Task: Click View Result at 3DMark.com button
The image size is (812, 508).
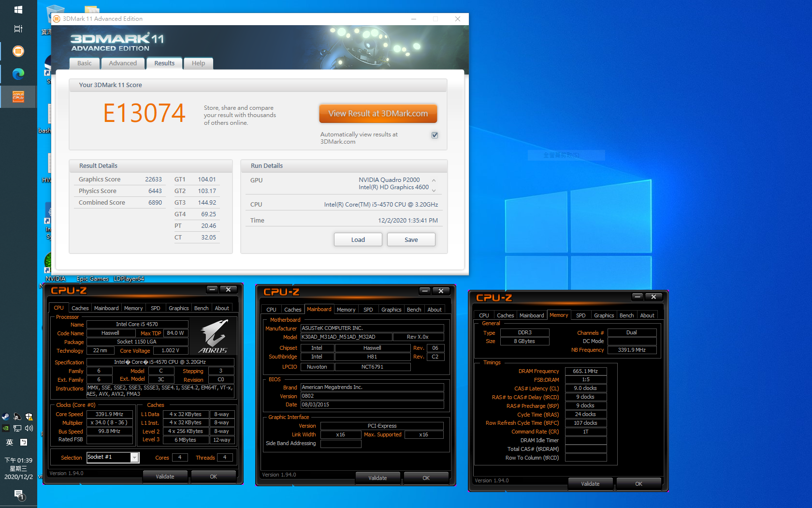Action: [x=378, y=114]
